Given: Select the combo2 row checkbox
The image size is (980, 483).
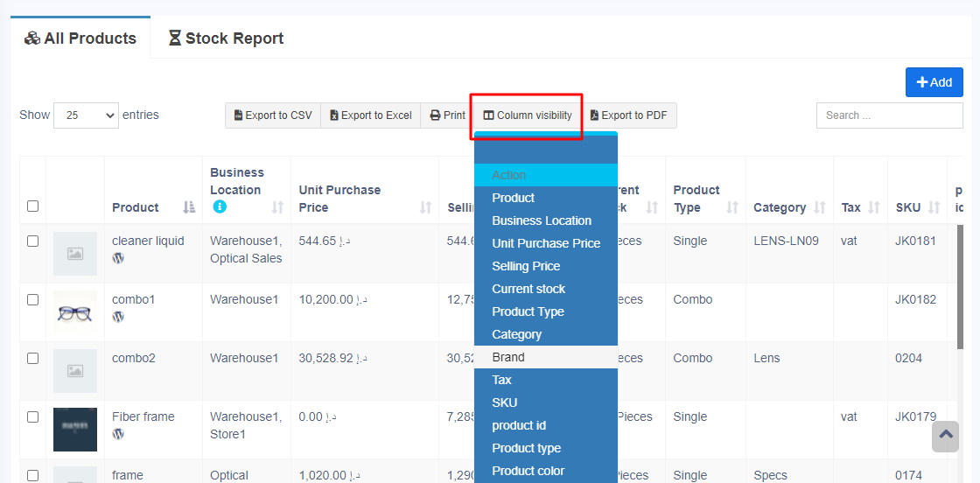Looking at the screenshot, I should coord(32,358).
